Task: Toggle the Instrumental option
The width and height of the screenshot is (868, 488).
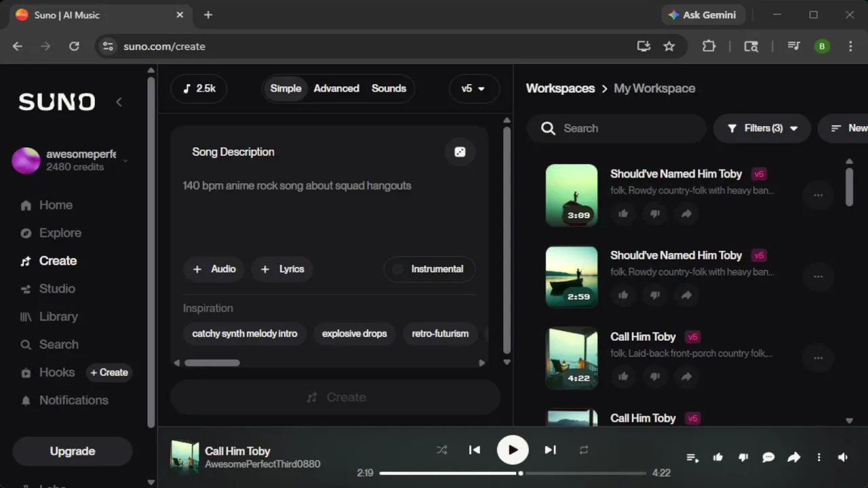Action: pos(429,269)
